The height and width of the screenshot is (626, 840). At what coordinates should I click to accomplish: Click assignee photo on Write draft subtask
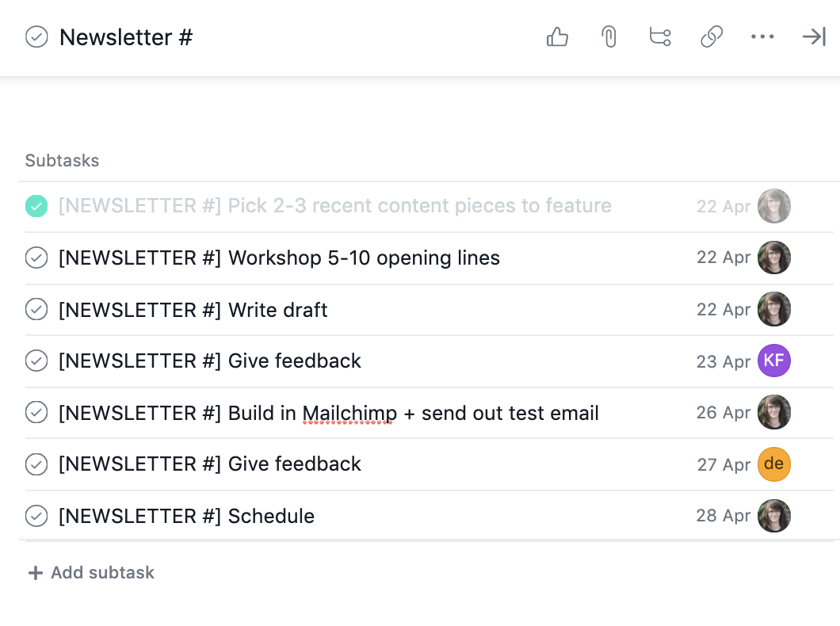[x=774, y=309]
